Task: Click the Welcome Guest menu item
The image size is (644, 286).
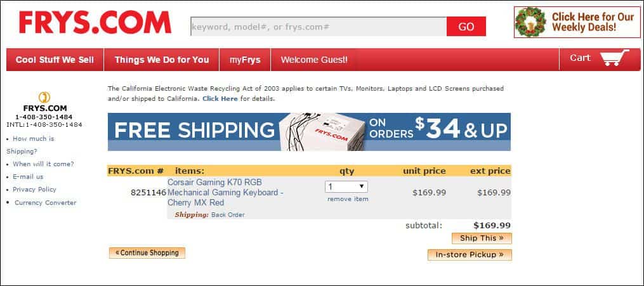Action: (314, 60)
